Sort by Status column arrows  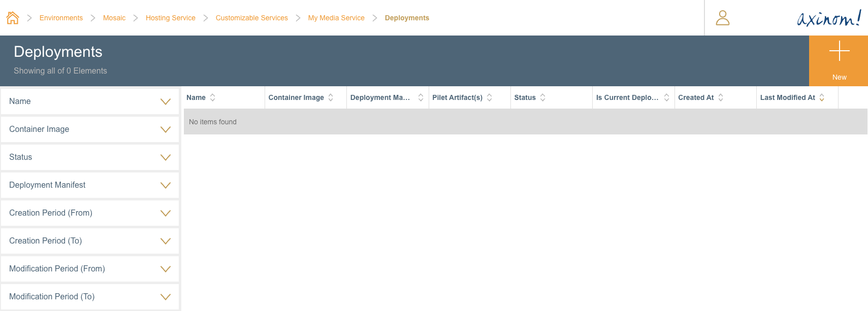[542, 97]
